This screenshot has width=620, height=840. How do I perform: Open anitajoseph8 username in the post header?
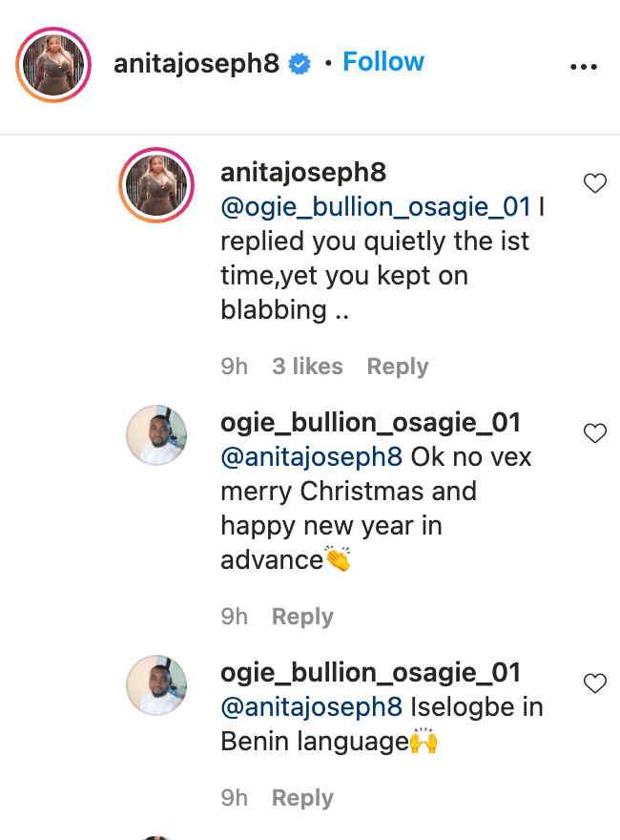point(196,63)
